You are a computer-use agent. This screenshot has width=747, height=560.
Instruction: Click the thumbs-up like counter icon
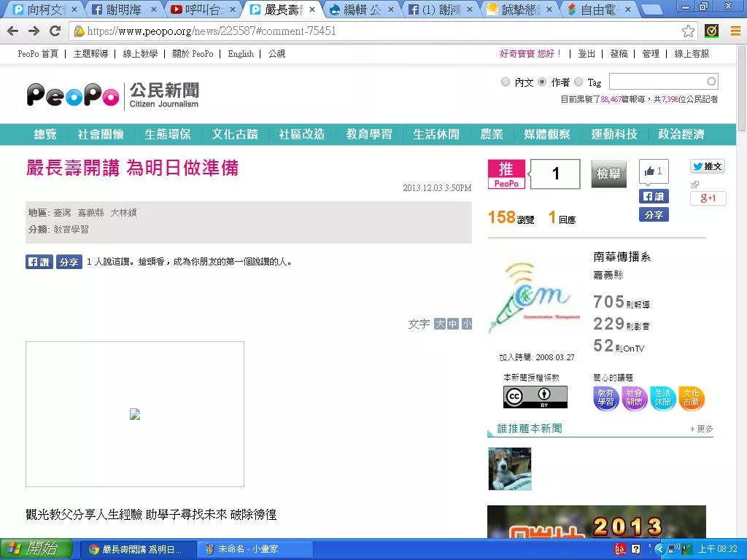pos(654,171)
